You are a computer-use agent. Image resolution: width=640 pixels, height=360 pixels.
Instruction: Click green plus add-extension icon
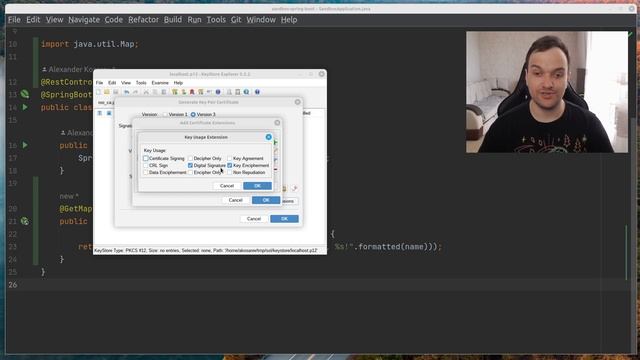[x=276, y=142]
